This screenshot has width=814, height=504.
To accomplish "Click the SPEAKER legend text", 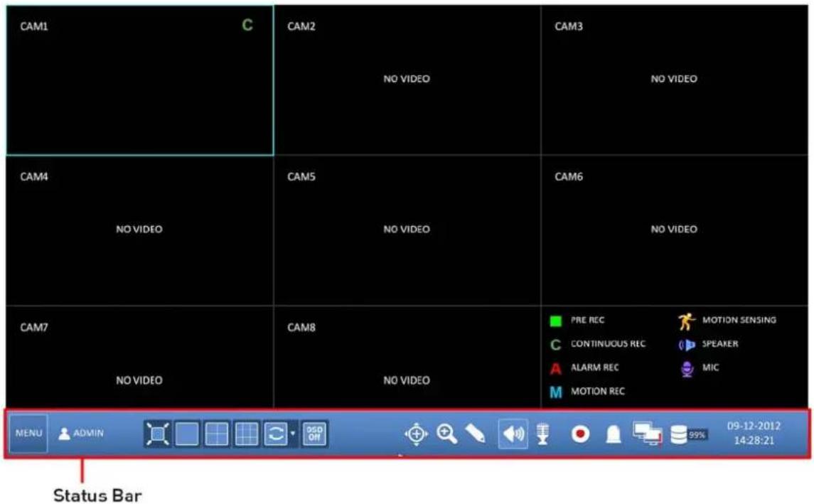I will [720, 343].
